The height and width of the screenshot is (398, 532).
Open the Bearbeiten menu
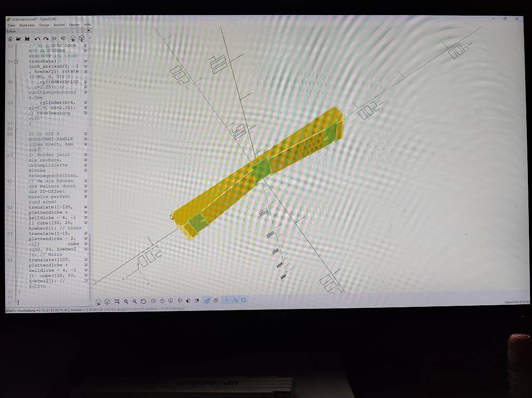coord(27,25)
